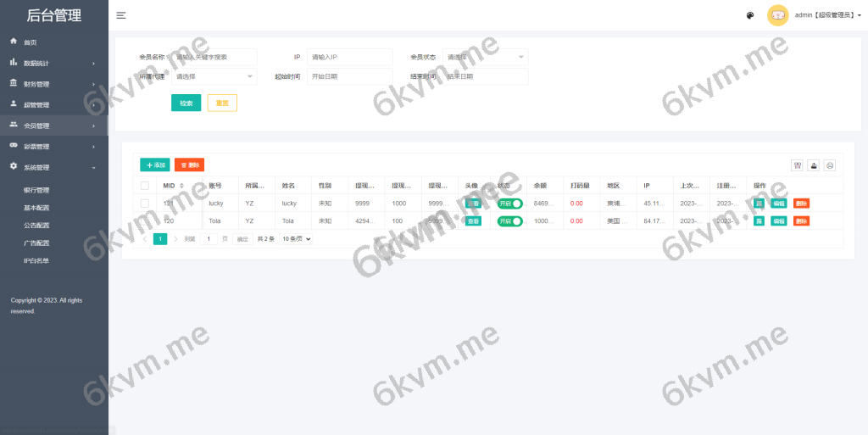
Task: Click the home icon beside 首页
Action: pos(14,42)
